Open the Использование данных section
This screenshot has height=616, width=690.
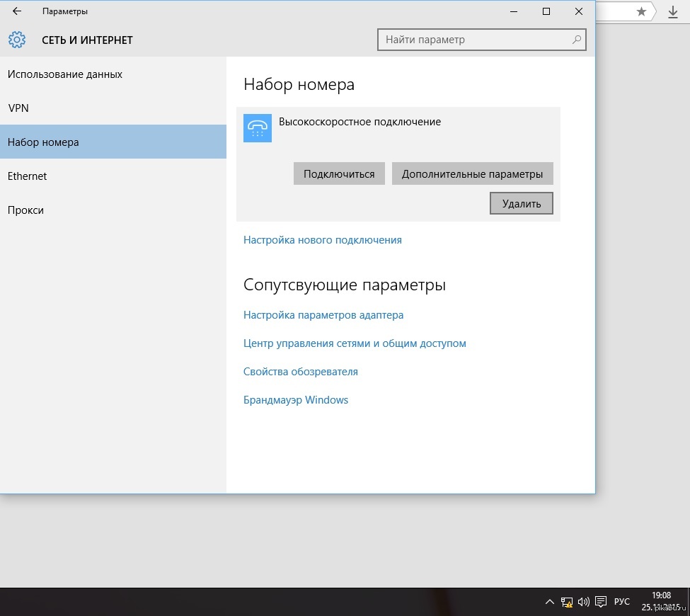coord(65,74)
